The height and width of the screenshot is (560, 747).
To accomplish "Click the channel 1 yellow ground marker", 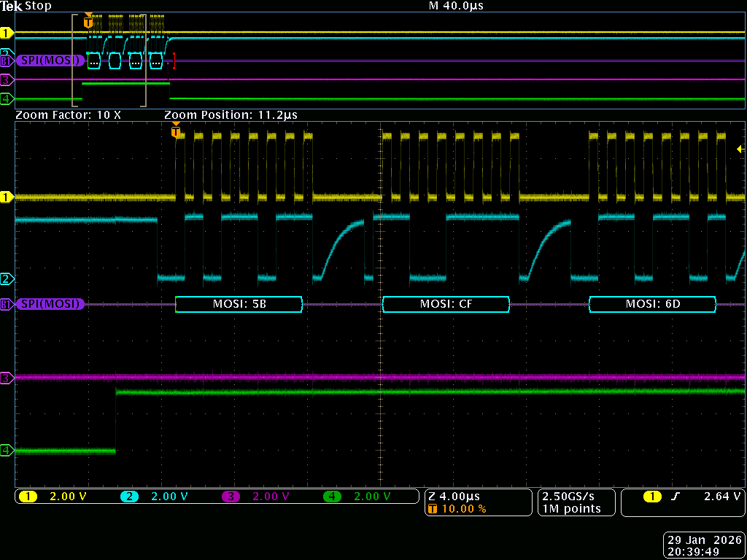I will click(7, 197).
